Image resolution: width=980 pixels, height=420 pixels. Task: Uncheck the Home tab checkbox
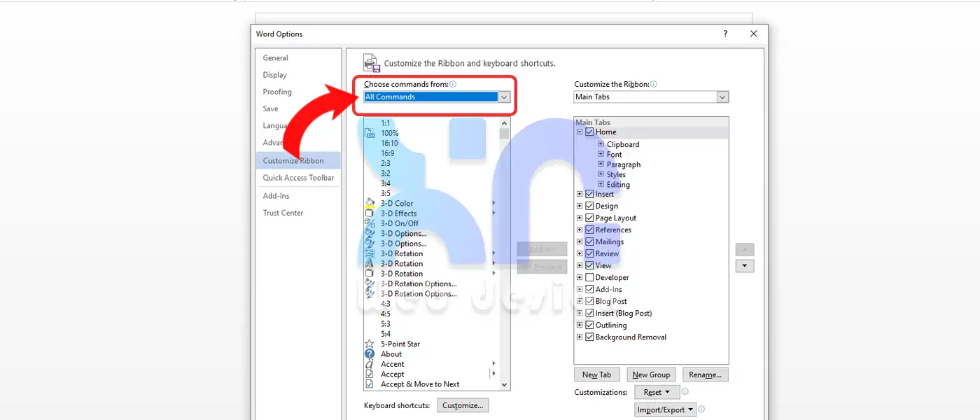pos(589,132)
